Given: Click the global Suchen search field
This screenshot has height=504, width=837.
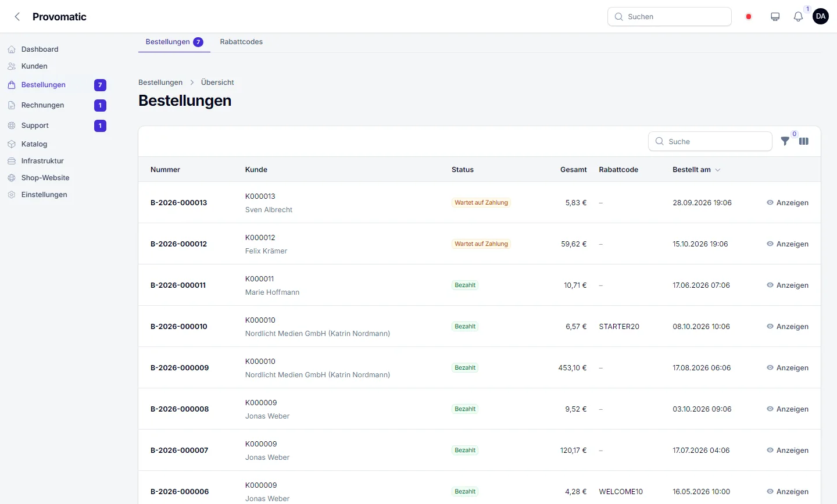Looking at the screenshot, I should [x=670, y=17].
